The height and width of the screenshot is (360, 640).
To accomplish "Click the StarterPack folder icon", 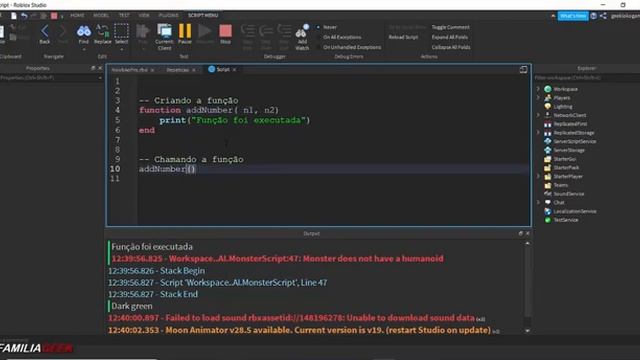I will pyautogui.click(x=548, y=167).
